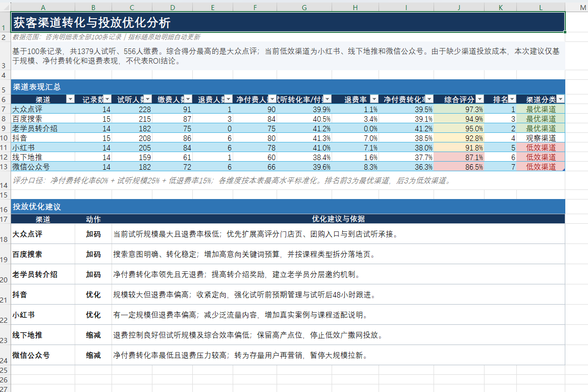Open the filter dropdown for 缴费人数 header
Viewport: 588px width, 392px height.
(x=188, y=99)
